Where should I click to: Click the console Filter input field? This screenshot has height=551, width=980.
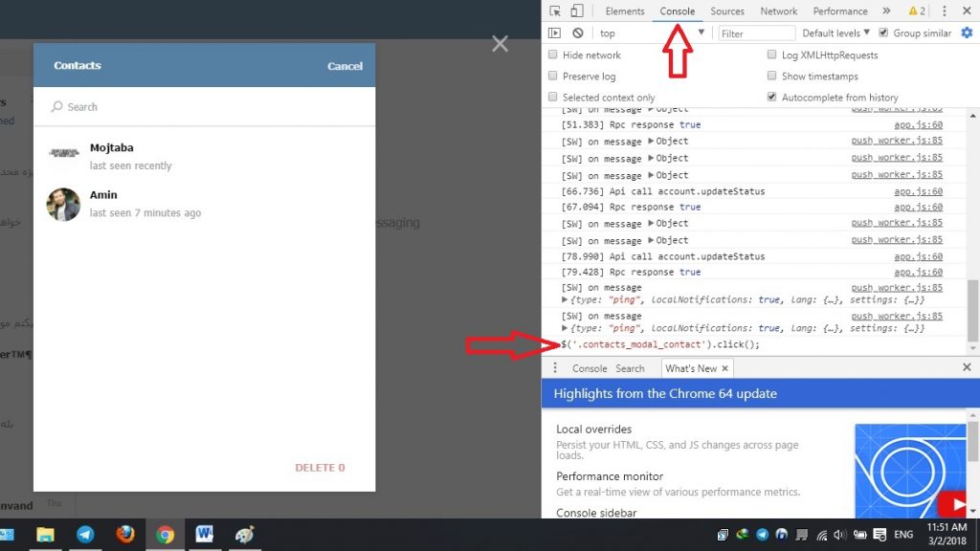[756, 33]
